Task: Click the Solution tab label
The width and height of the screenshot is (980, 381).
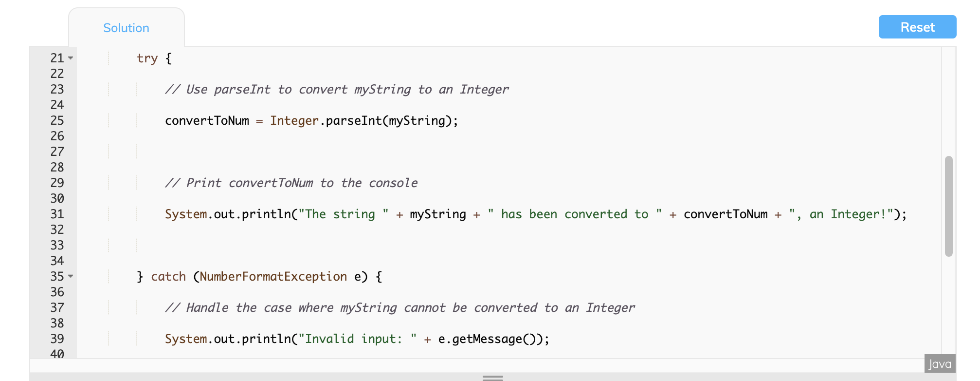Action: coord(126,28)
